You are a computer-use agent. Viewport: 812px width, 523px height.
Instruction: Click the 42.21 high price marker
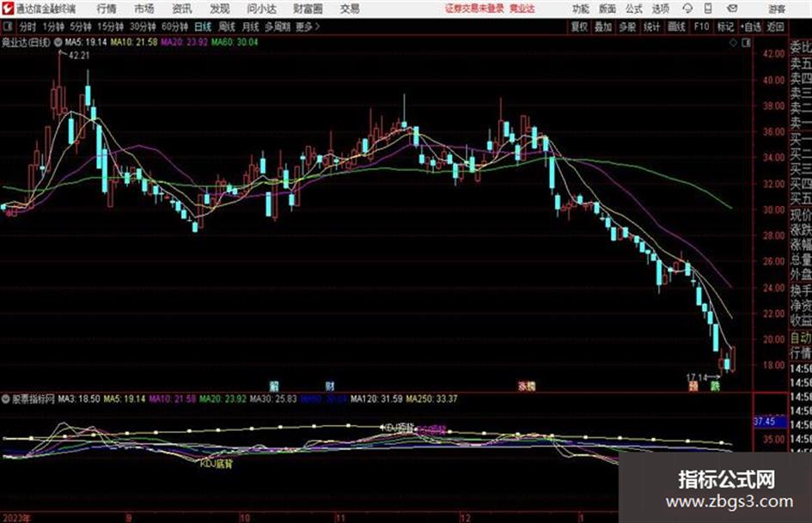tap(79, 56)
